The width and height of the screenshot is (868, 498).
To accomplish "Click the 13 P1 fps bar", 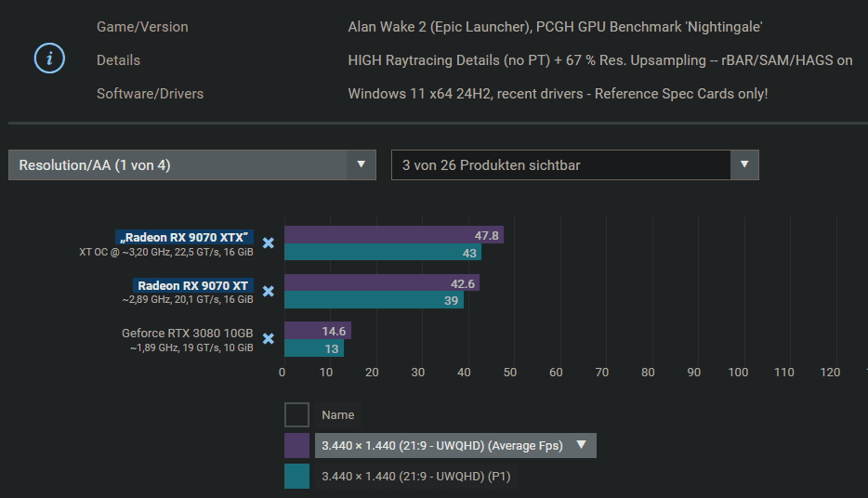I will pos(314,348).
